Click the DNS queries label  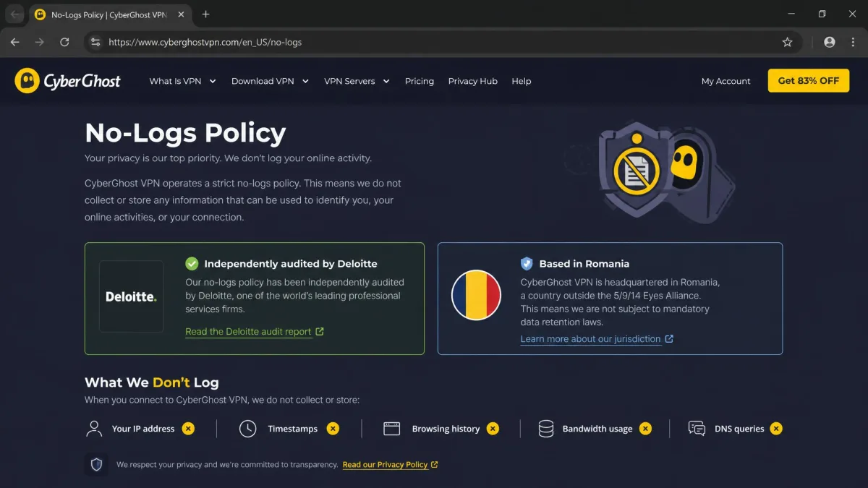(x=739, y=429)
